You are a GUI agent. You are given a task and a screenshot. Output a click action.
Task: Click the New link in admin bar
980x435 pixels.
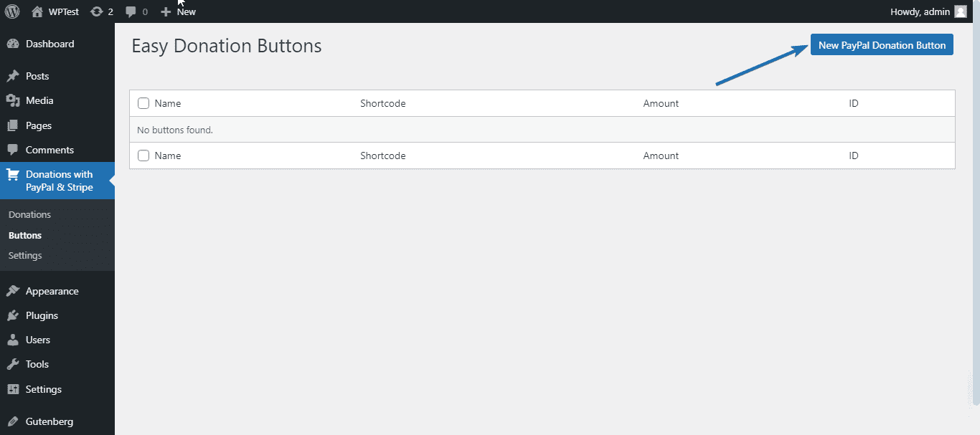click(187, 11)
